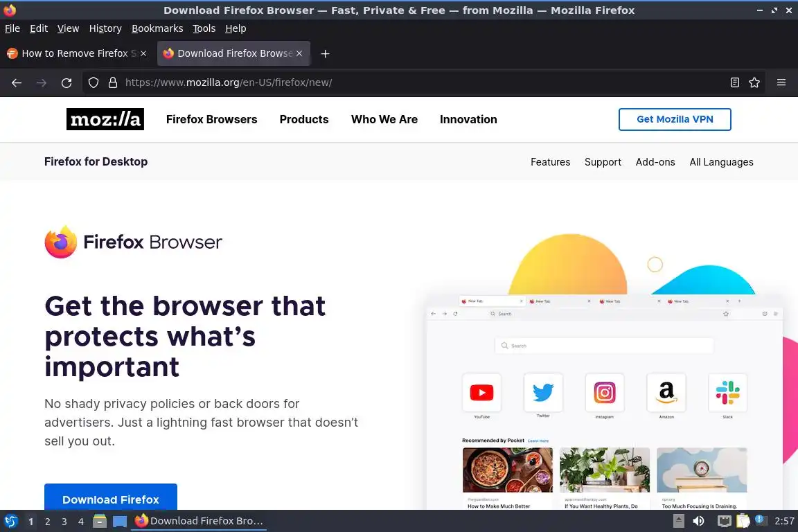
Task: Click the forward navigation arrow
Action: click(42, 82)
